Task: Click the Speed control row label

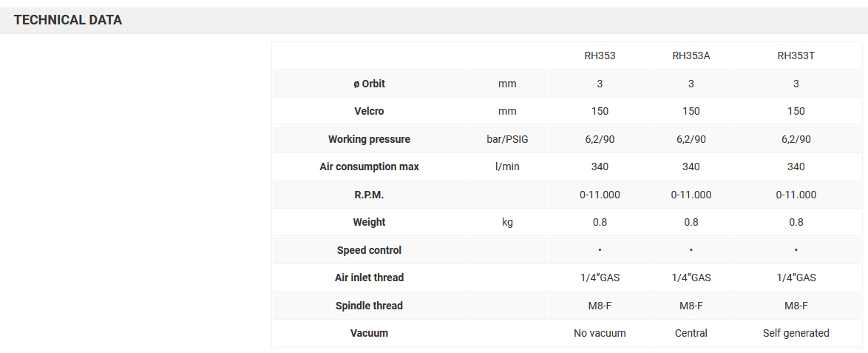Action: click(x=369, y=250)
